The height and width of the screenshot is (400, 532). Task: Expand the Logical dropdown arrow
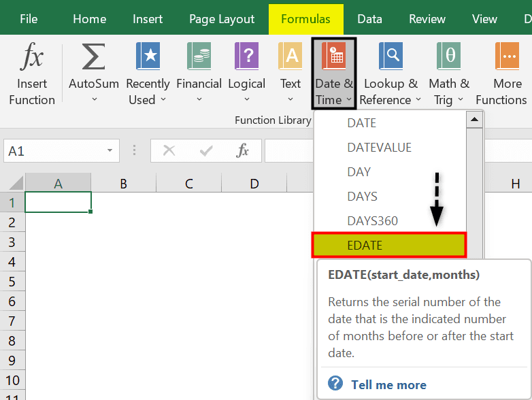pos(247,99)
